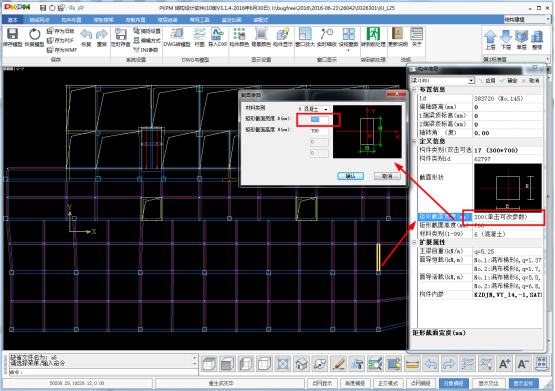Toggle 点网捕捉 grid snap

point(420,383)
